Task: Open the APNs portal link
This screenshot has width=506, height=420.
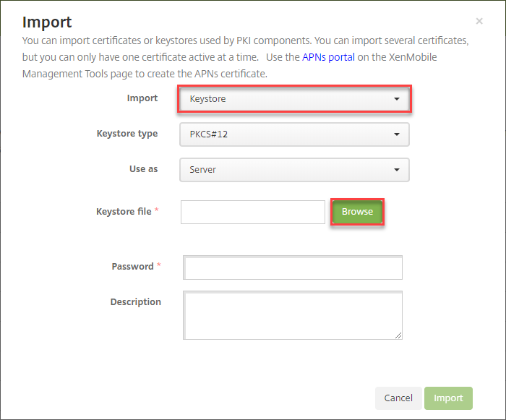Action: pyautogui.click(x=328, y=56)
